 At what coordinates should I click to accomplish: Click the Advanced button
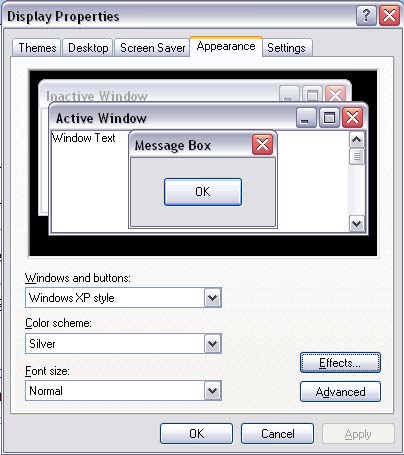point(340,392)
